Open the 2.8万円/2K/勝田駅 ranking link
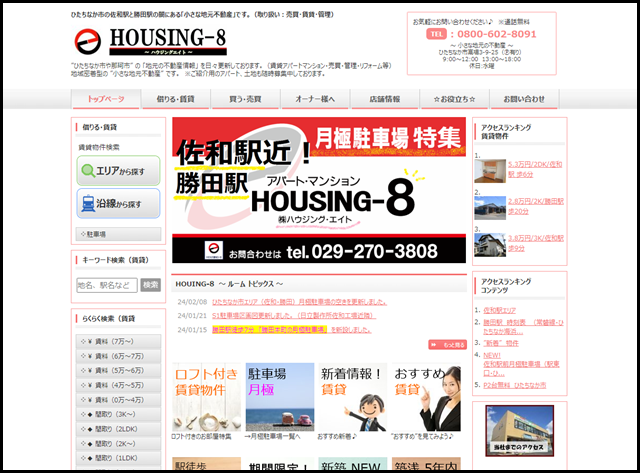 click(536, 206)
